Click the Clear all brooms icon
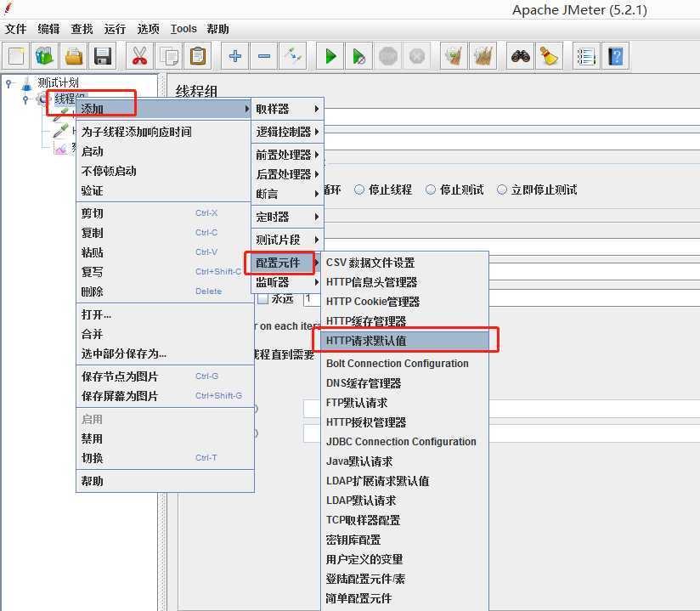This screenshot has width=700, height=611. 483,56
